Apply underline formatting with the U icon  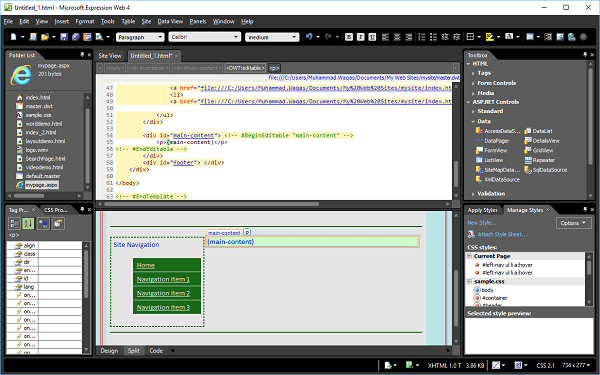point(372,37)
